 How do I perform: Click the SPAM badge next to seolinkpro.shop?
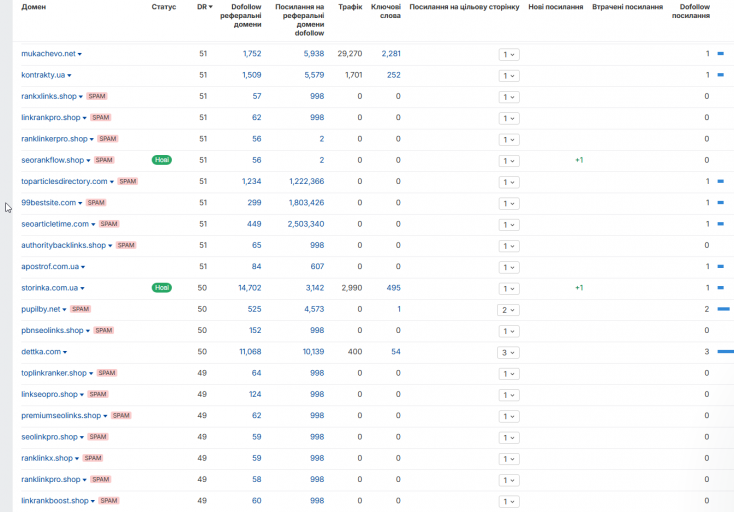98,437
